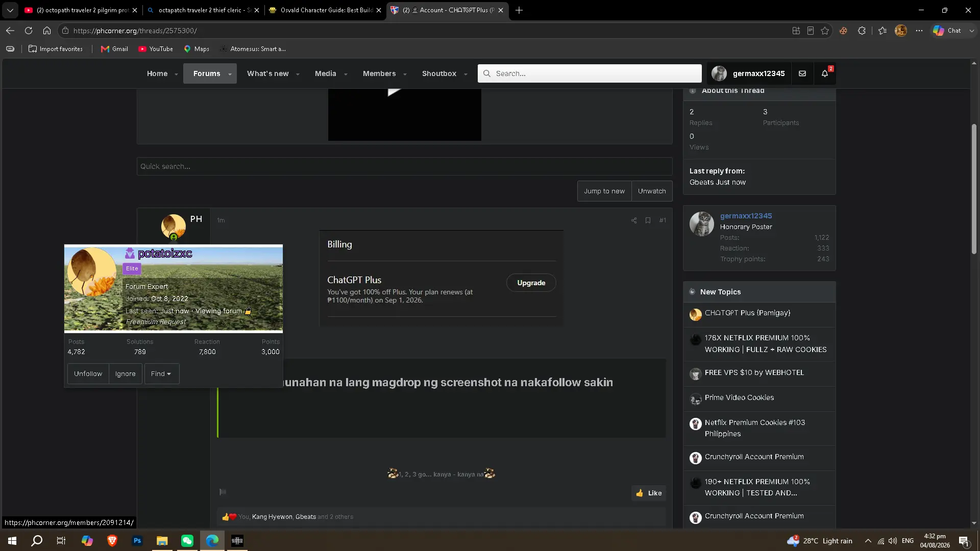The height and width of the screenshot is (551, 980).
Task: Expand the Shoutbox menu dropdown arrow
Action: [465, 74]
